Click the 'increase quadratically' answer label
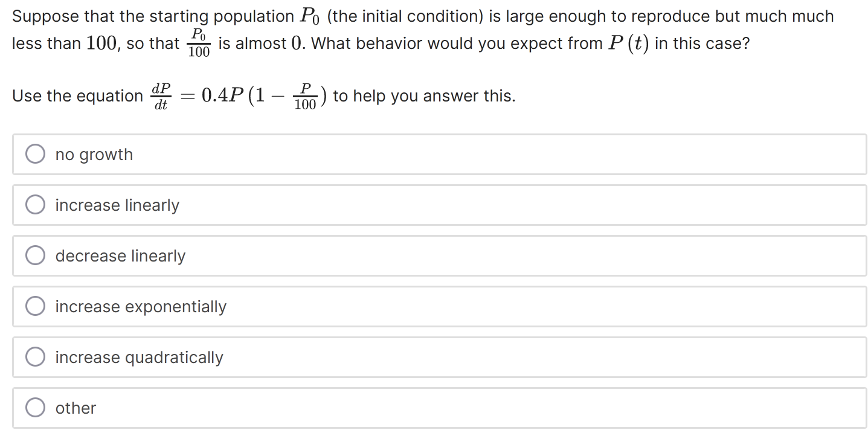This screenshot has height=430, width=868. coord(138,358)
